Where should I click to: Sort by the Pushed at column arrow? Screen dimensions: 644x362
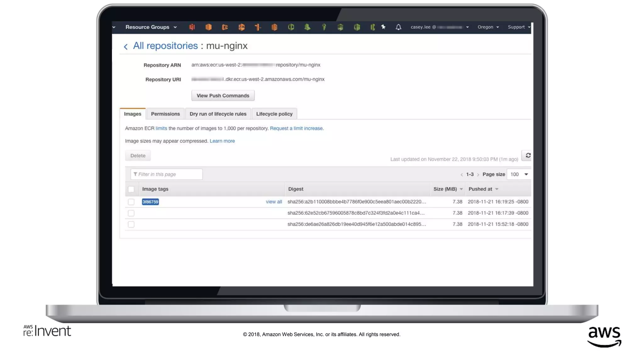pyautogui.click(x=497, y=189)
